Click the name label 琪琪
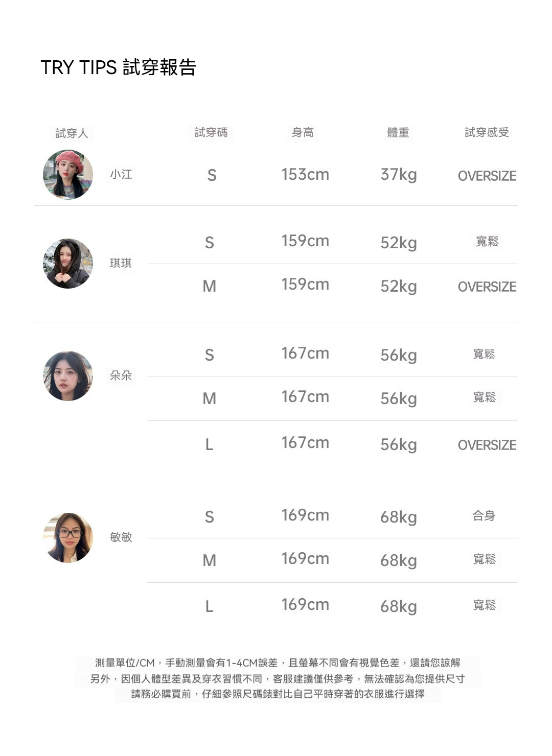Viewport: 552px width, 756px height. (121, 263)
